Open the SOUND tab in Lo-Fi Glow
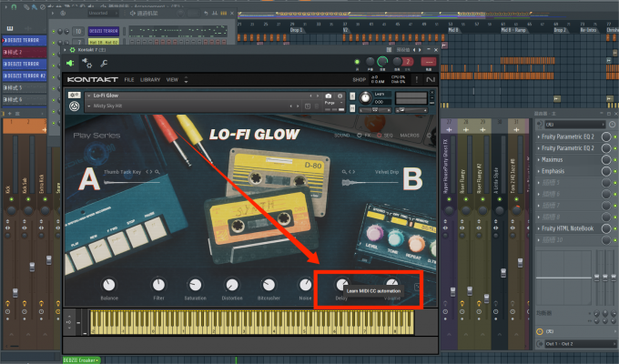Viewport: 619px width, 364px height. pos(342,136)
